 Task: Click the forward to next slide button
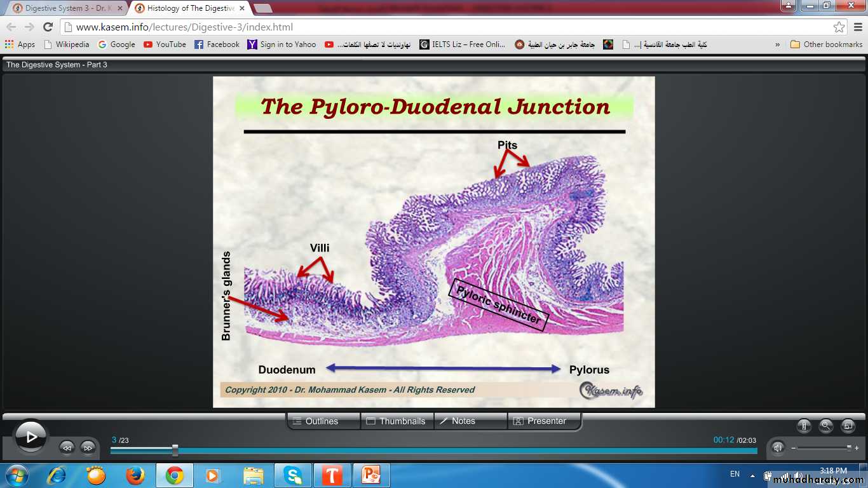pos(88,448)
